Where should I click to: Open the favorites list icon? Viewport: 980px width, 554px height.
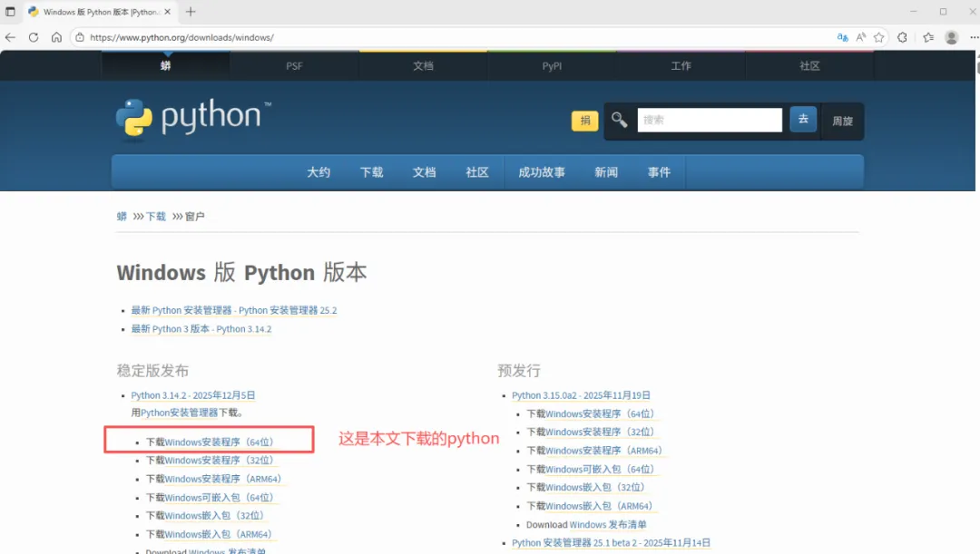click(x=928, y=37)
